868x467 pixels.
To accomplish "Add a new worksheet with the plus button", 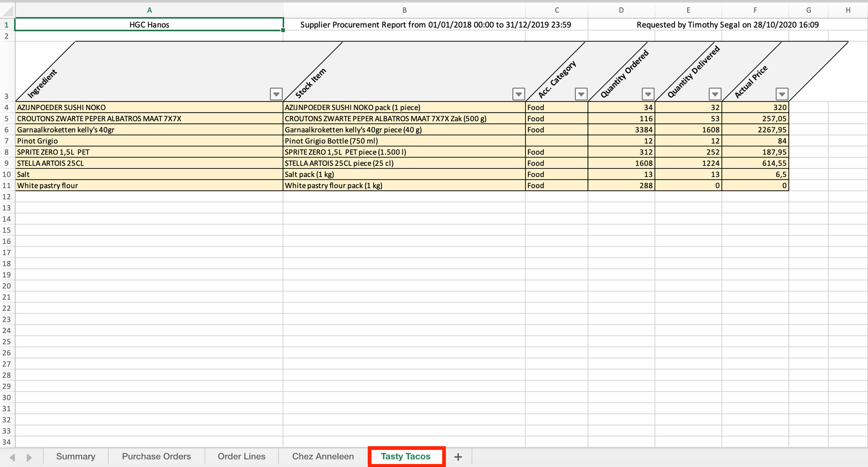I will pos(458,456).
